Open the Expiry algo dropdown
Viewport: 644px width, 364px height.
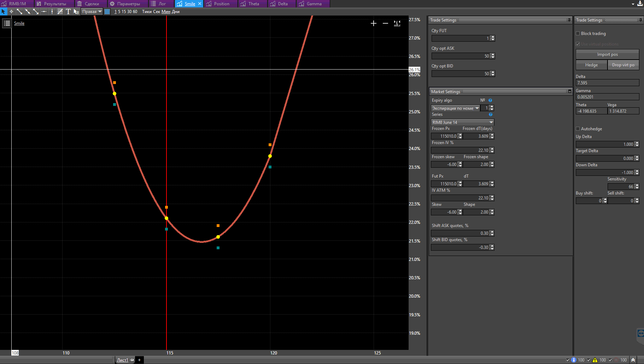click(x=455, y=108)
